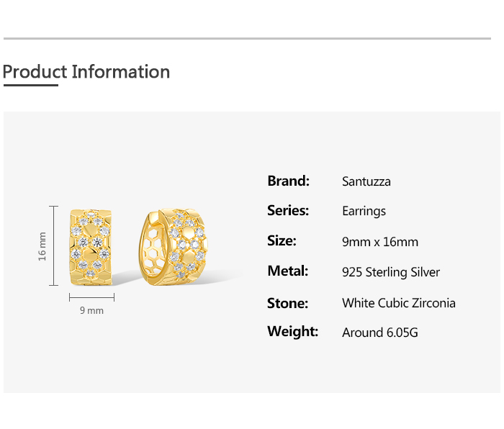
Task: Click the 925 Sterling Silver text
Action: point(390,272)
